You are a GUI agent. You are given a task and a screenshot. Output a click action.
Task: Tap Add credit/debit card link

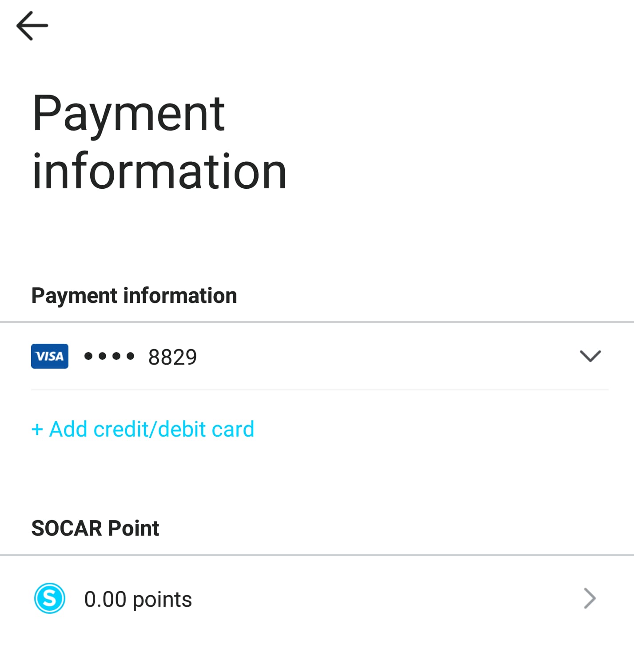pyautogui.click(x=143, y=429)
